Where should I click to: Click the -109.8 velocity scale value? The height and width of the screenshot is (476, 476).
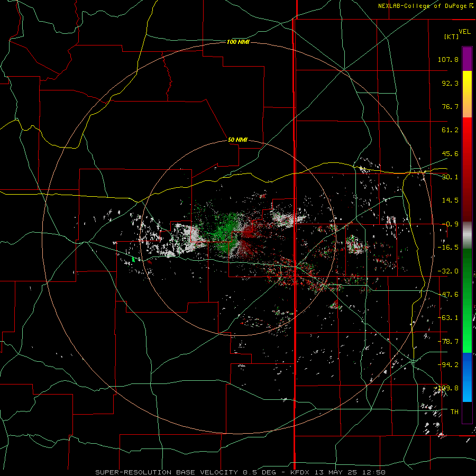coord(446,388)
